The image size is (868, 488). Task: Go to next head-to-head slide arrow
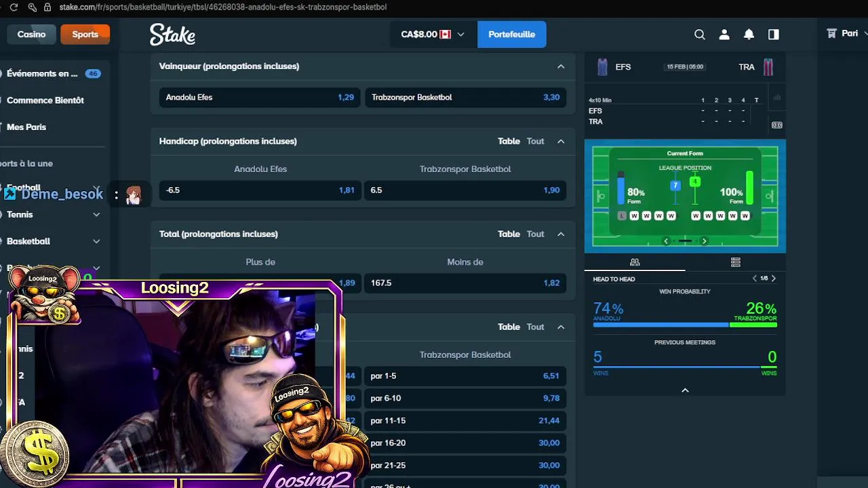[773, 279]
